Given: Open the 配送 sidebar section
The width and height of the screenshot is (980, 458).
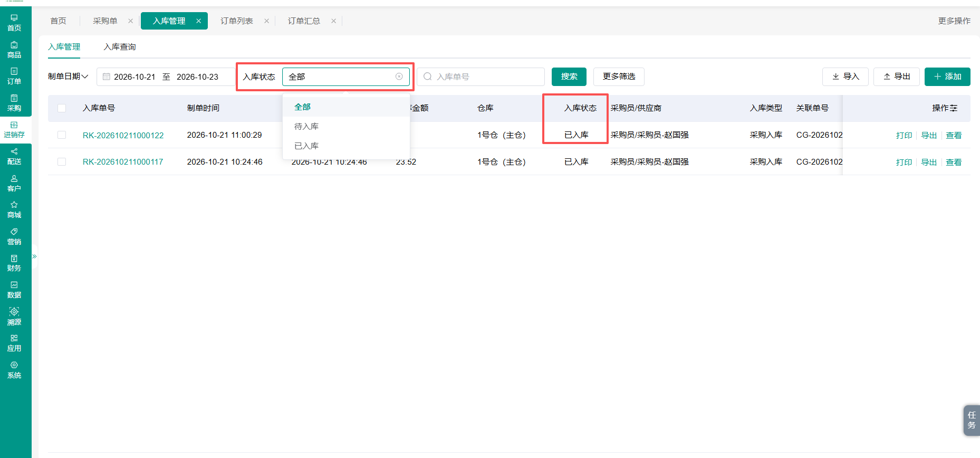Looking at the screenshot, I should [14, 156].
